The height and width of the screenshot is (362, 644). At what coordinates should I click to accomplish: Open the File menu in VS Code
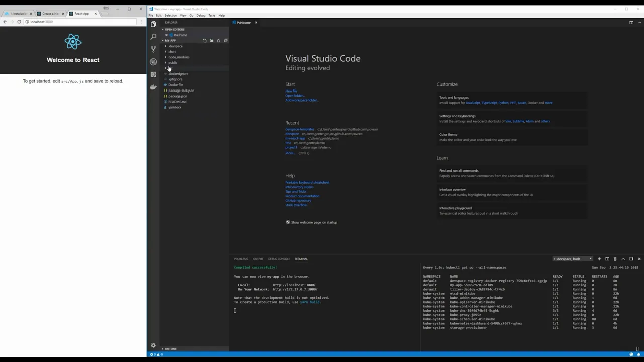click(151, 16)
